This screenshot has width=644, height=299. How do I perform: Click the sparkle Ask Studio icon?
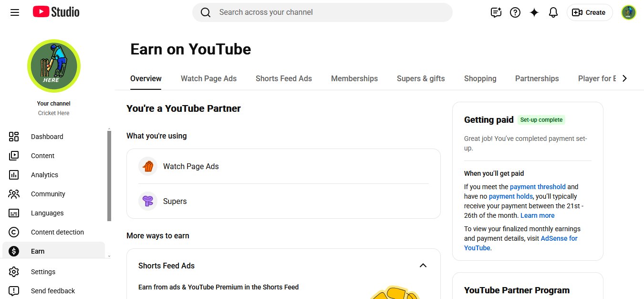pos(534,12)
